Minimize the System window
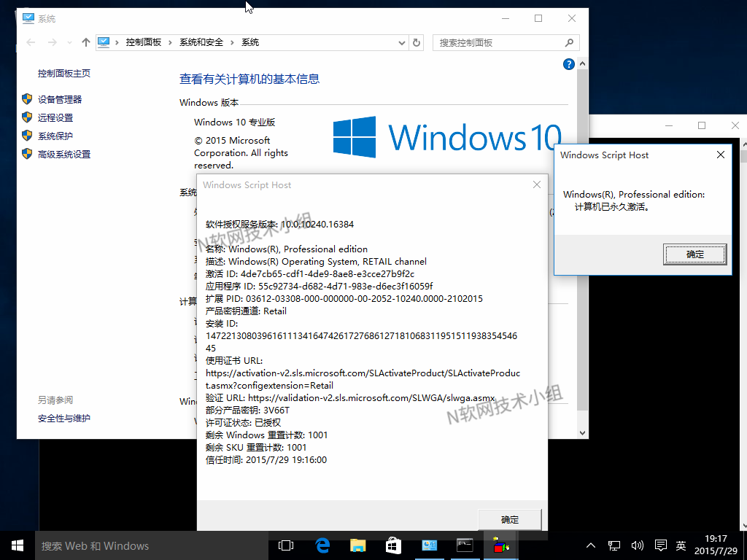 pos(506,18)
